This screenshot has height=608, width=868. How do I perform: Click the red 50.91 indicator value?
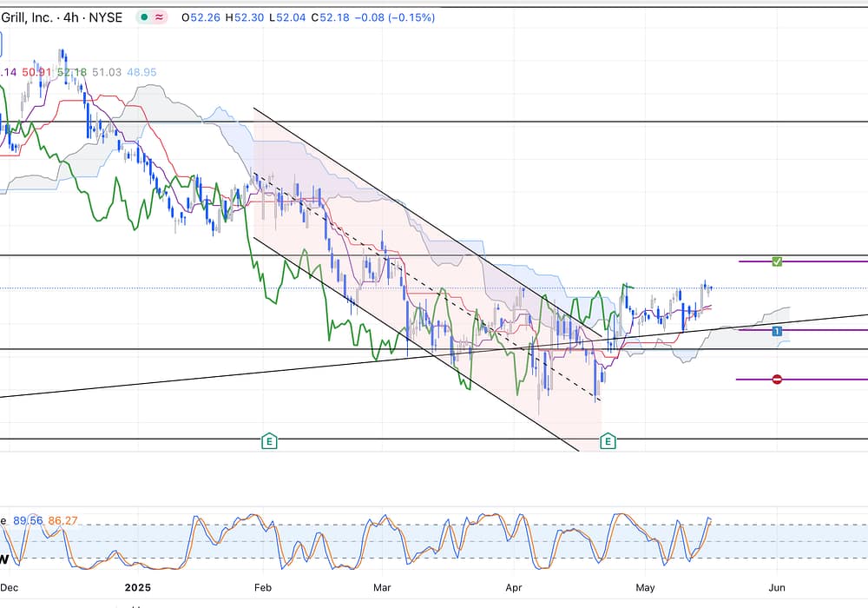coord(35,72)
